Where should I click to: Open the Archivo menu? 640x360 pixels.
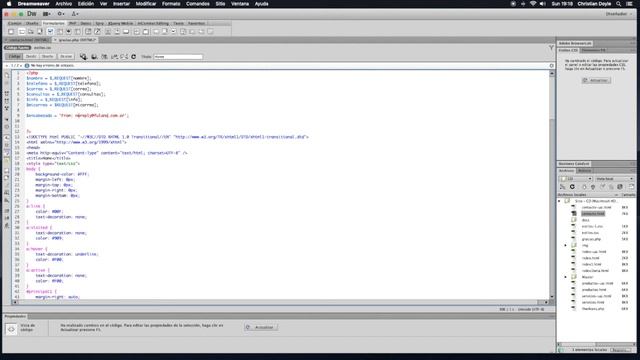(64, 4)
